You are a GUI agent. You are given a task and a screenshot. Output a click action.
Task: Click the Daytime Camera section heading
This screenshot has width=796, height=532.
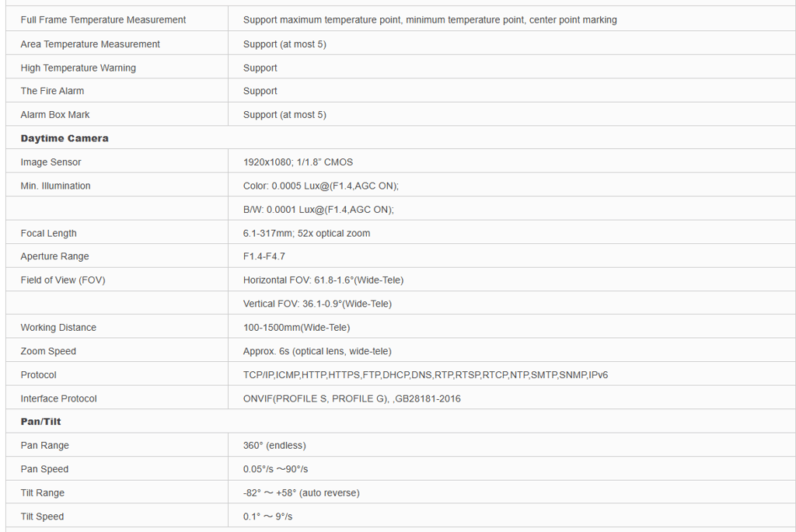[65, 138]
